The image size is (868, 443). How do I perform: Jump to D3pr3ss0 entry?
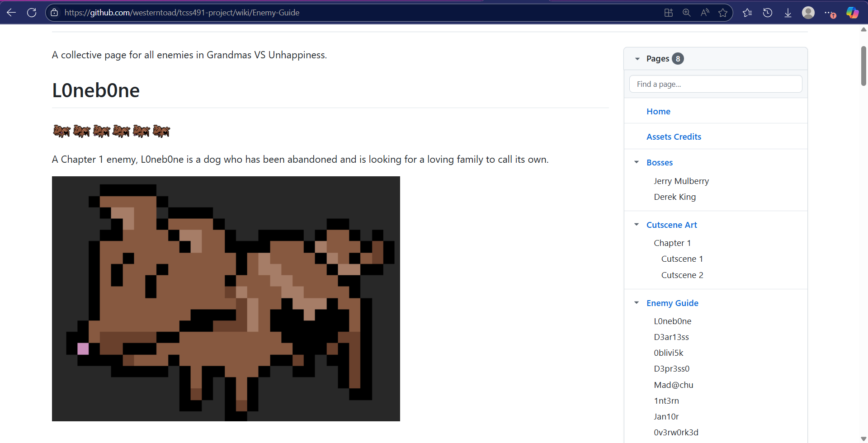point(671,368)
